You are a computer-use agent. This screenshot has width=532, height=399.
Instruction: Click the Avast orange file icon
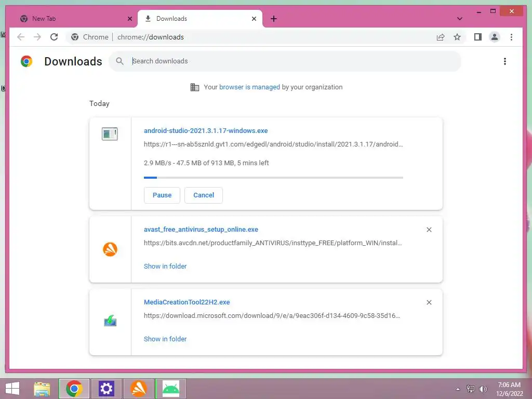point(110,249)
